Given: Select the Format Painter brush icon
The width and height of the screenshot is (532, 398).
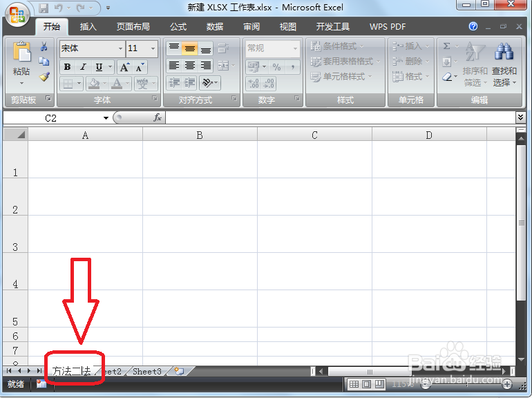Looking at the screenshot, I should coord(44,77).
